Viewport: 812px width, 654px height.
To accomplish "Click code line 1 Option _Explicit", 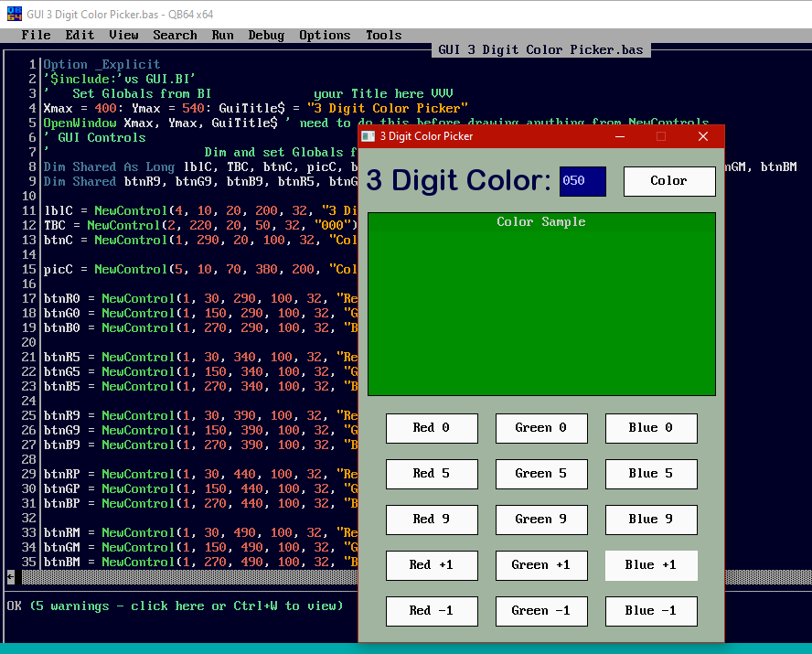I will [x=101, y=64].
